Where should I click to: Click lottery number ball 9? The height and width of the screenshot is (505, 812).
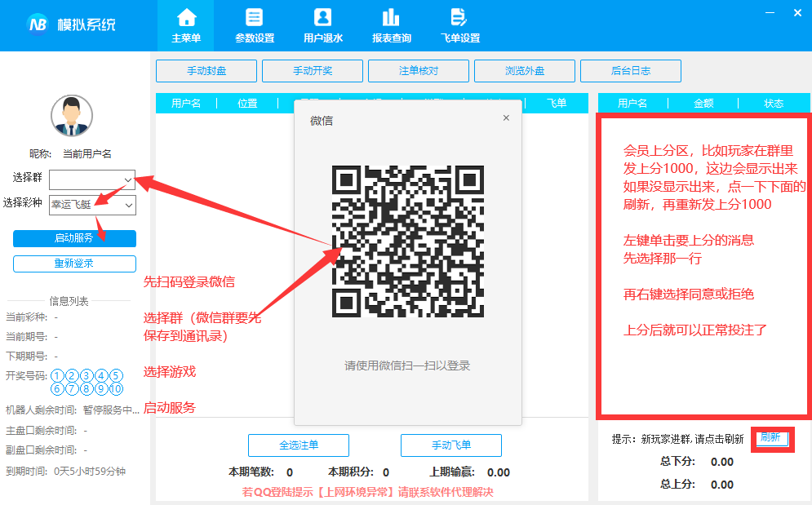coord(101,388)
